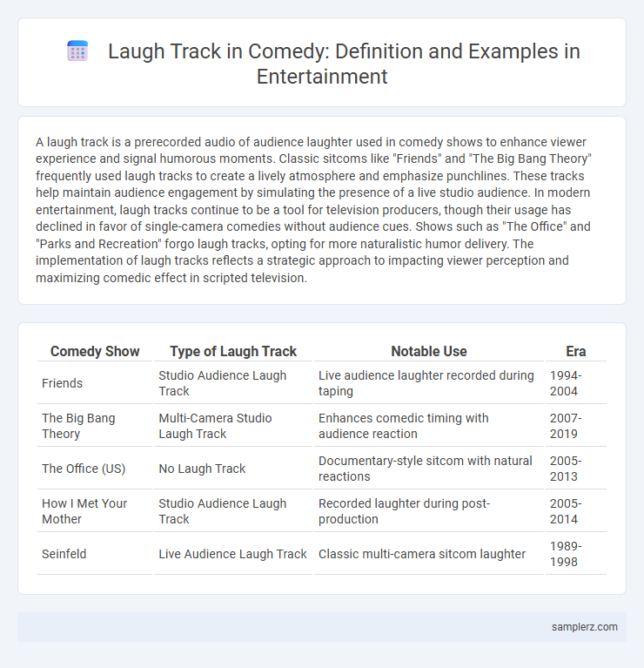Click the calendar grid icon beside the title
644x668 pixels.
77,51
